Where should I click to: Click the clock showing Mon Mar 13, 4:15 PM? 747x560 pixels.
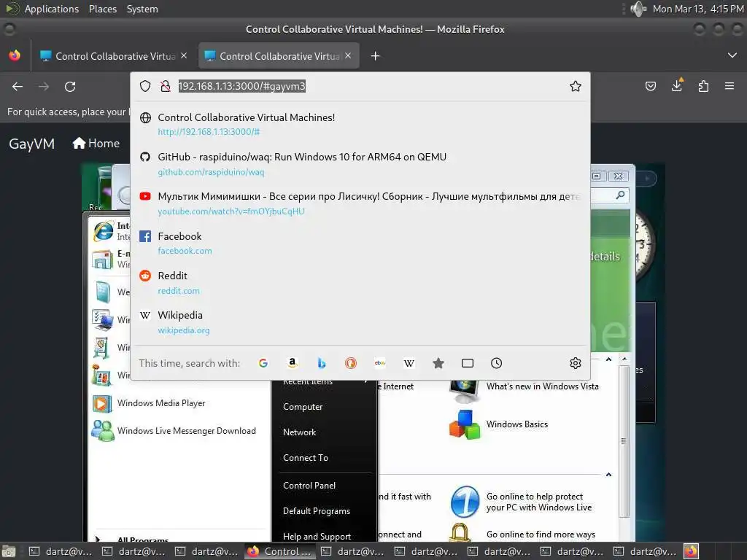(x=698, y=9)
